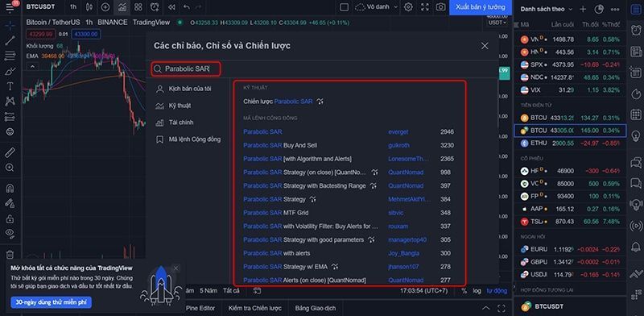Select the brush drawing tool
The width and height of the screenshot is (644, 316).
coord(10,71)
